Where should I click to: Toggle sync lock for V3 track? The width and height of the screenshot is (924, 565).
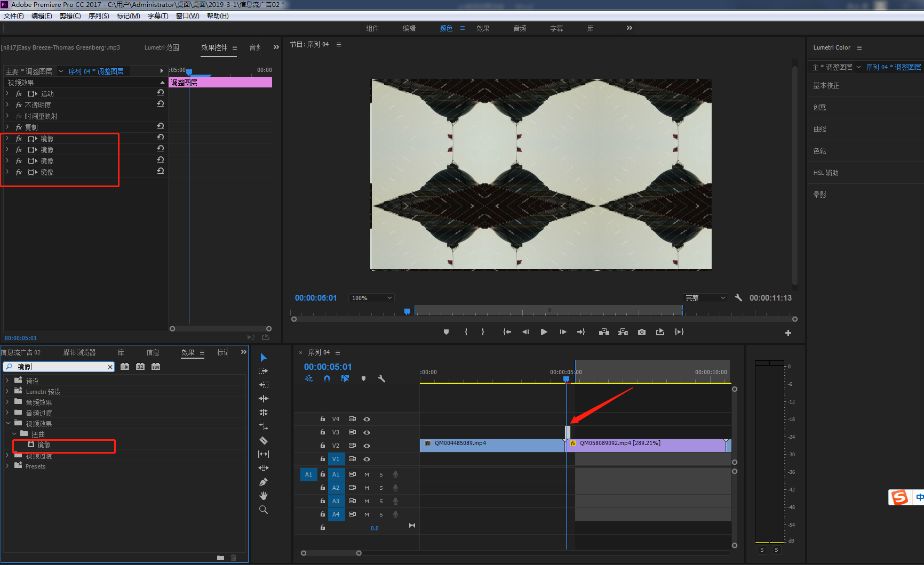352,432
